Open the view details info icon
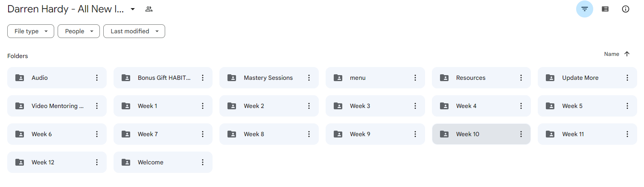 coord(625,9)
